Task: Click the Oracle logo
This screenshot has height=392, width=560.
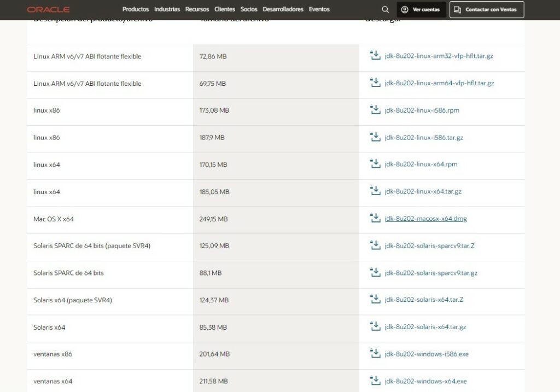Action: pyautogui.click(x=48, y=10)
